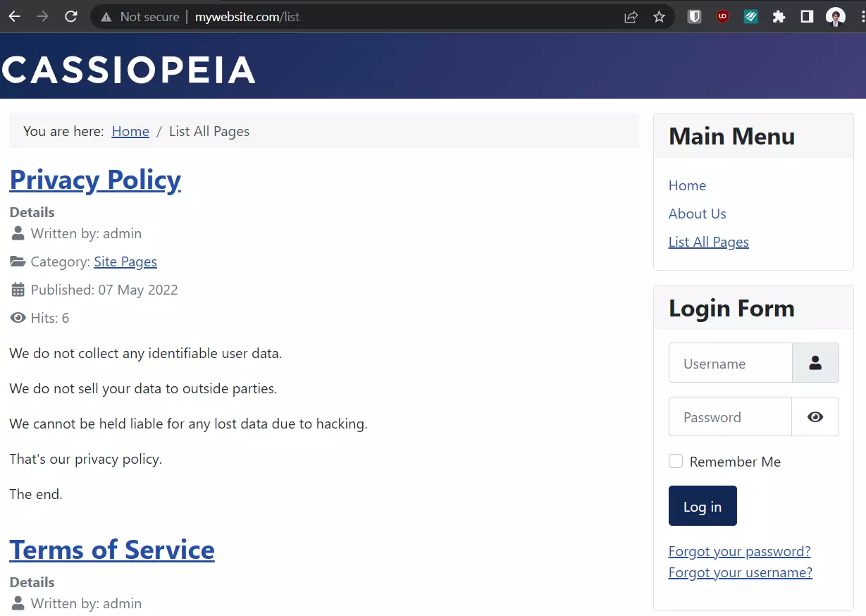
Task: Click the teal extension icon in toolbar
Action: pyautogui.click(x=751, y=17)
